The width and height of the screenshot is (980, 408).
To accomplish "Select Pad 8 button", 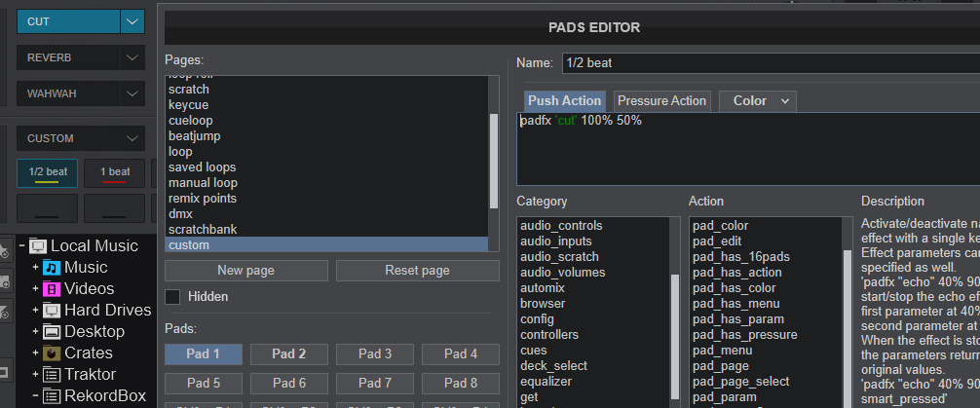I will (461, 383).
